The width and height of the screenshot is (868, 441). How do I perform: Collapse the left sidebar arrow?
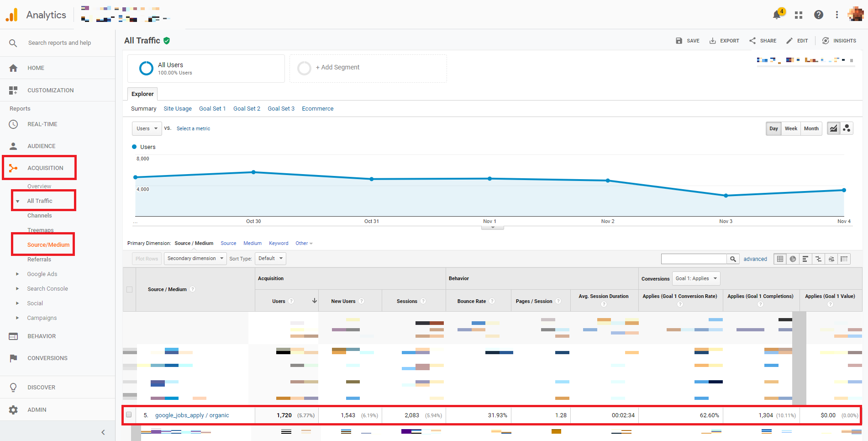(103, 432)
